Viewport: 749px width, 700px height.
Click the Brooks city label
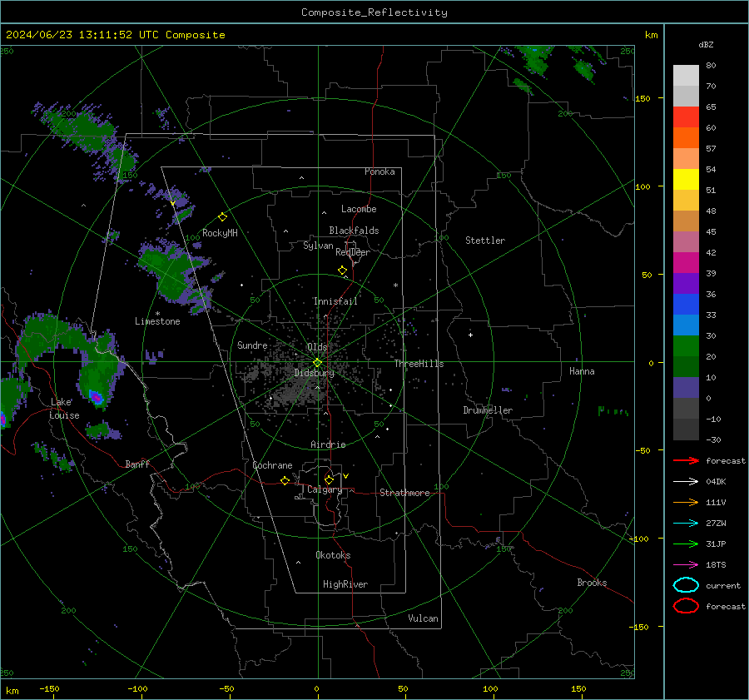pos(592,583)
